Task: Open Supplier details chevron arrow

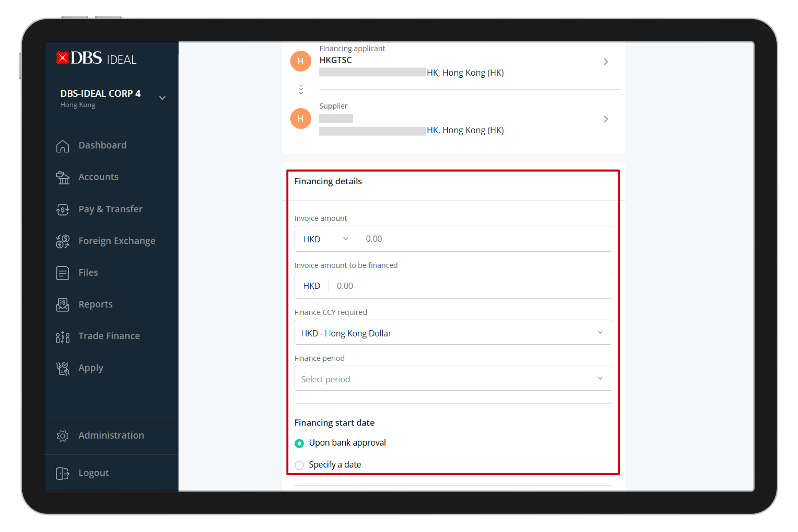Action: coord(606,119)
